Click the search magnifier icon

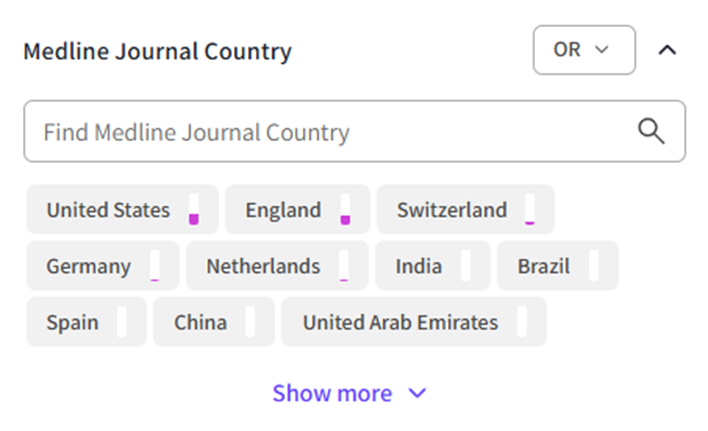point(651,131)
